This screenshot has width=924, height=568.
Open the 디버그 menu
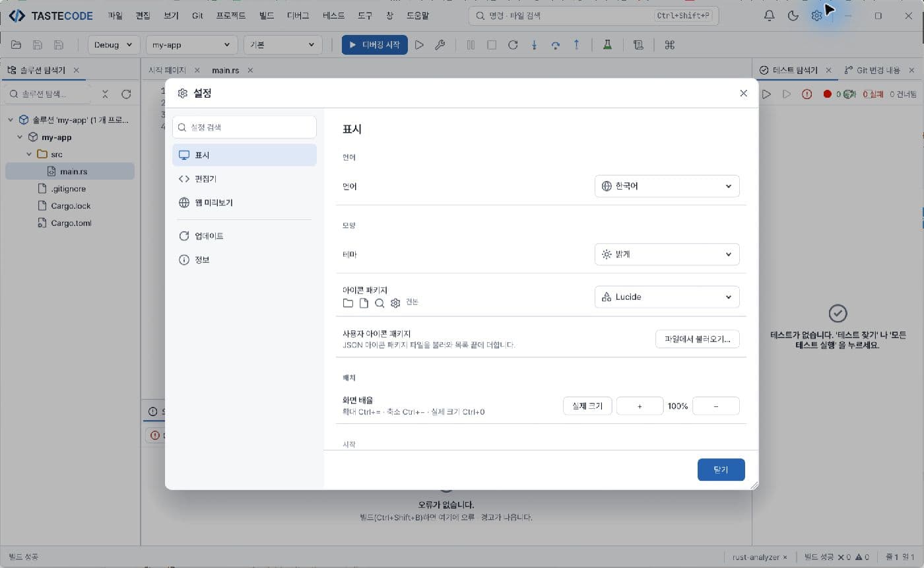(298, 16)
